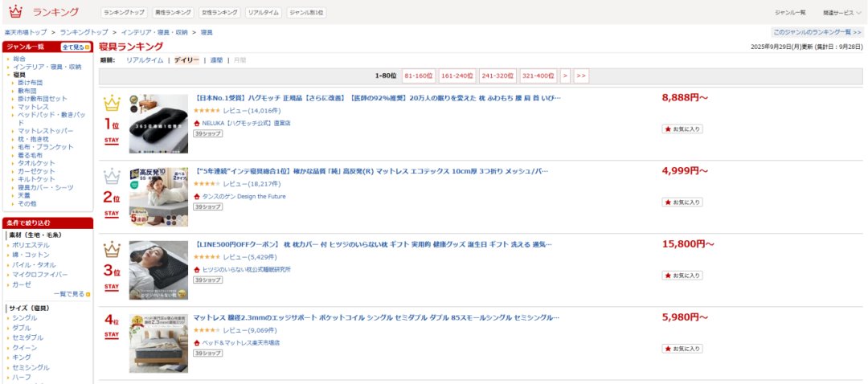
Task: Collapse the 寝具 genre tree node
Action: pyautogui.click(x=8, y=75)
